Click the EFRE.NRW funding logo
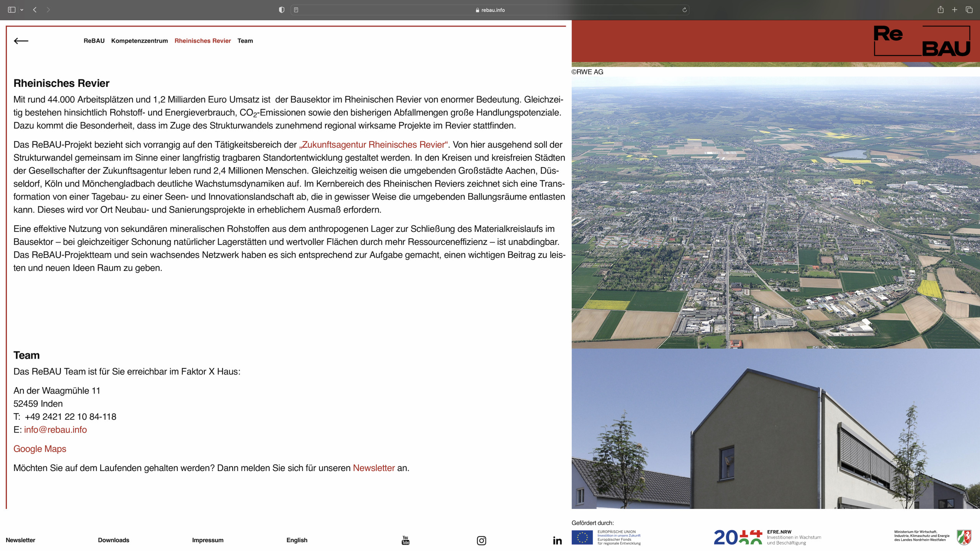The image size is (980, 551). pos(767,537)
